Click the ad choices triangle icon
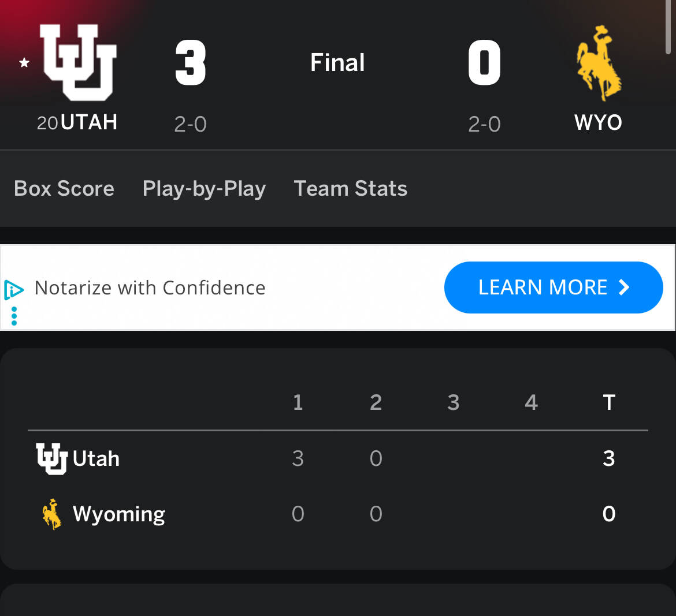 [14, 289]
